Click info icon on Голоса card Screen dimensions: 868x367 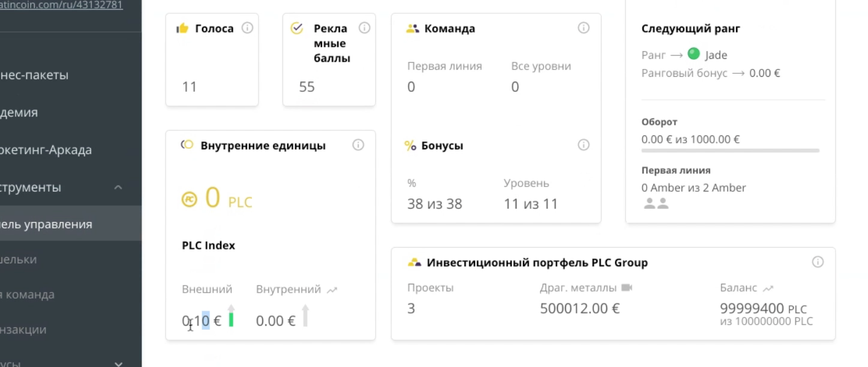pyautogui.click(x=247, y=28)
